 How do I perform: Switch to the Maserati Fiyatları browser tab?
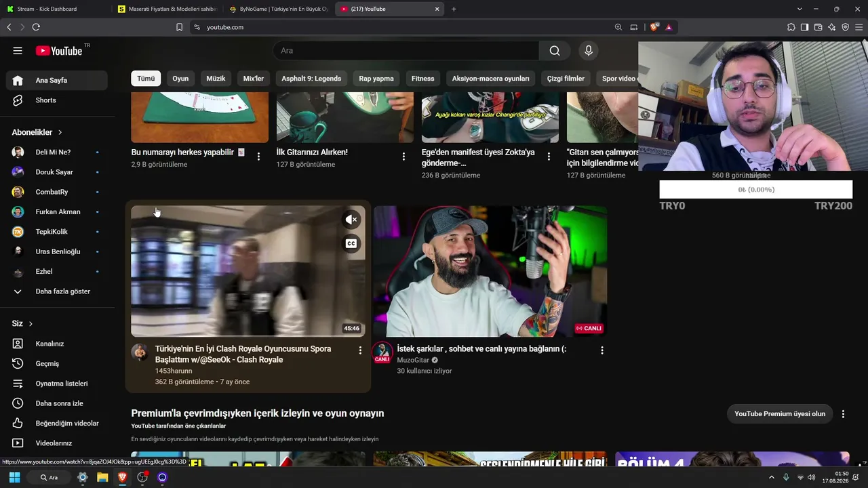[167, 9]
